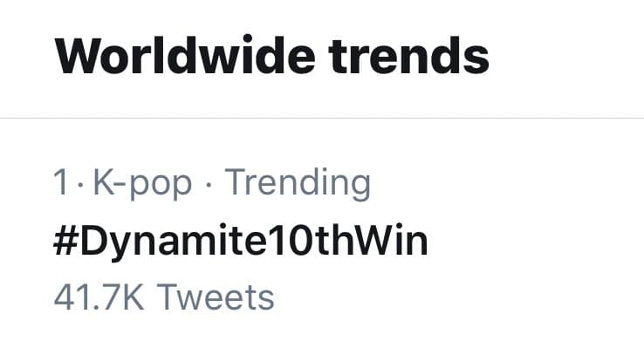Click blank space right of #Dynamite10thWin
The height and width of the screenshot is (362, 644).
(x=532, y=241)
